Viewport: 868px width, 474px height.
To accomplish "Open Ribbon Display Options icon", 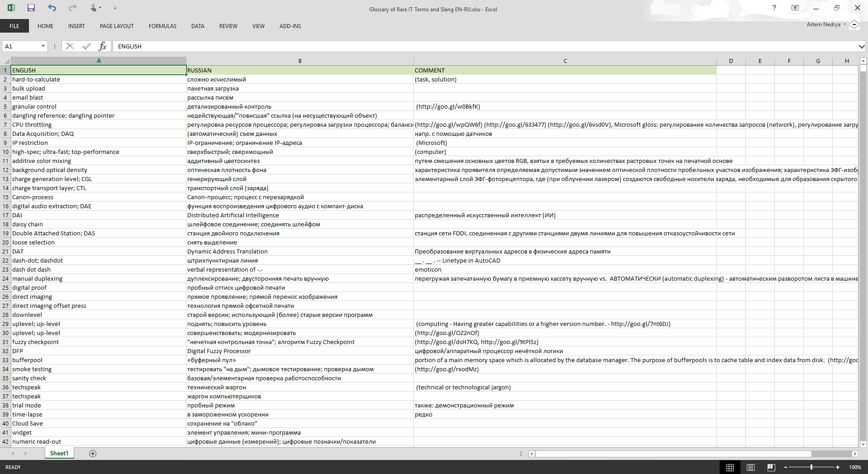I will [795, 8].
